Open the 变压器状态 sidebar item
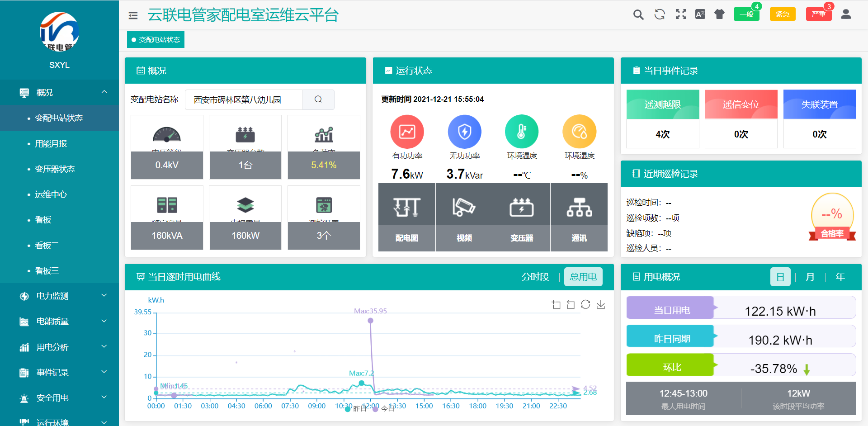Screen dimensions: 868x426 coord(53,169)
